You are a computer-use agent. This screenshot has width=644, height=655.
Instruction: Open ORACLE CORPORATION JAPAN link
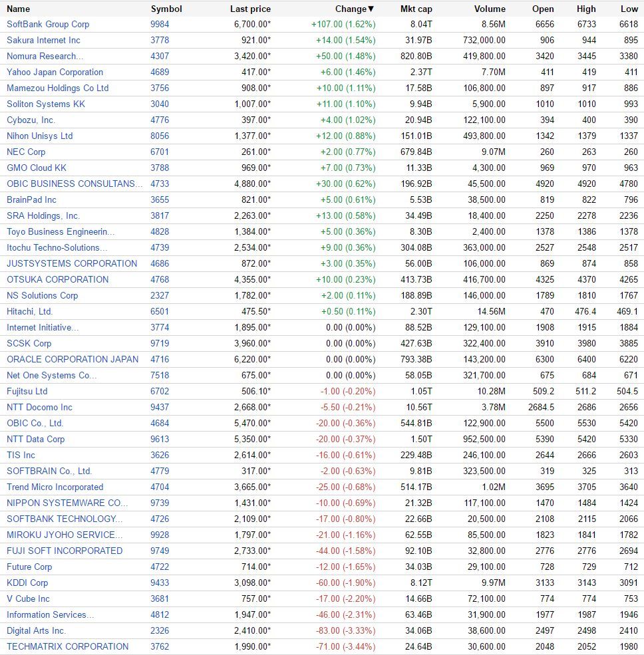click(73, 359)
